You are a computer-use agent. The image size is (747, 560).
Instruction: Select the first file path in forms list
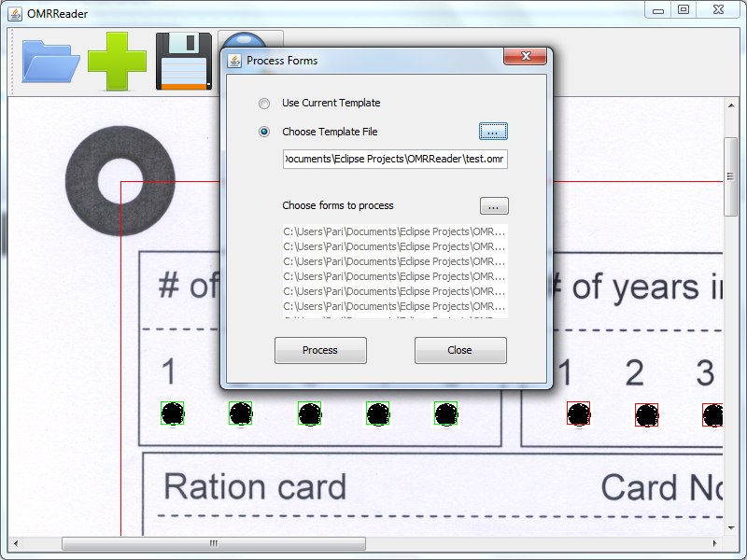(x=394, y=231)
